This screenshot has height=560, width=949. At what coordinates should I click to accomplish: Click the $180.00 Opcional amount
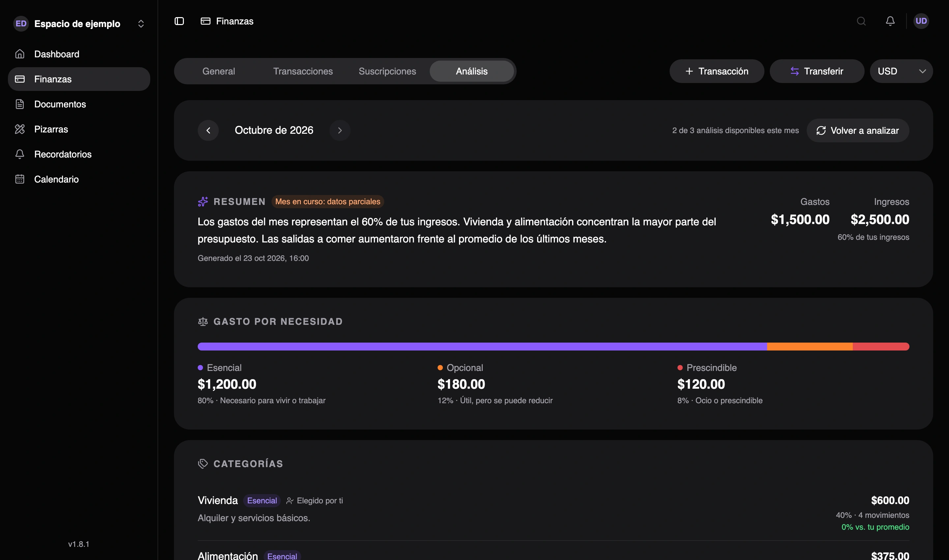coord(461,384)
